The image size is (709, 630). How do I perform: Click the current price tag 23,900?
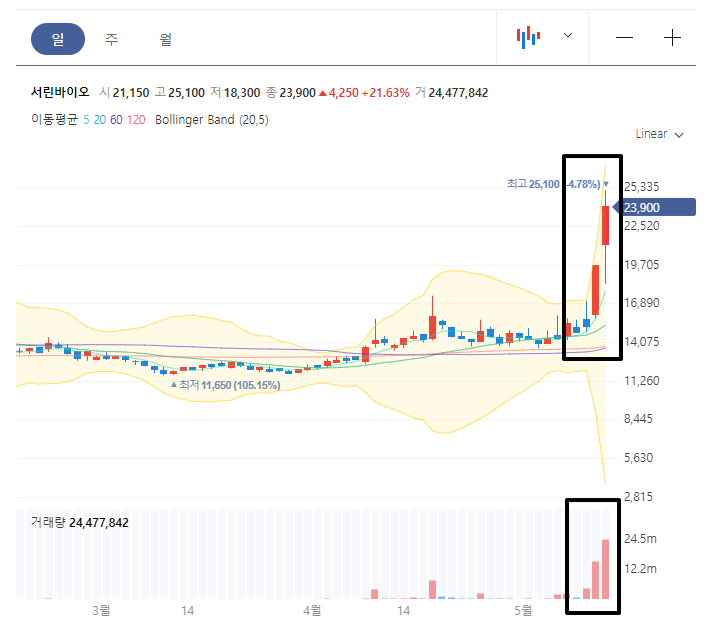click(x=654, y=207)
